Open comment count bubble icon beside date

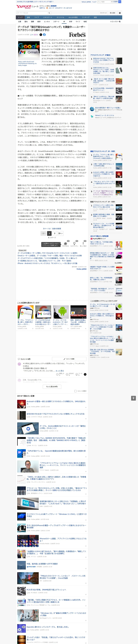coord(32,35)
